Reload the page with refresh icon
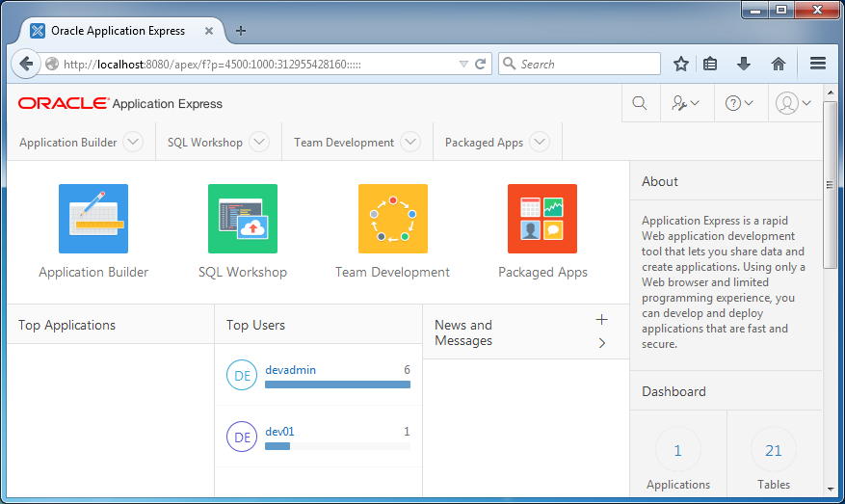This screenshot has height=504, width=845. 480,65
